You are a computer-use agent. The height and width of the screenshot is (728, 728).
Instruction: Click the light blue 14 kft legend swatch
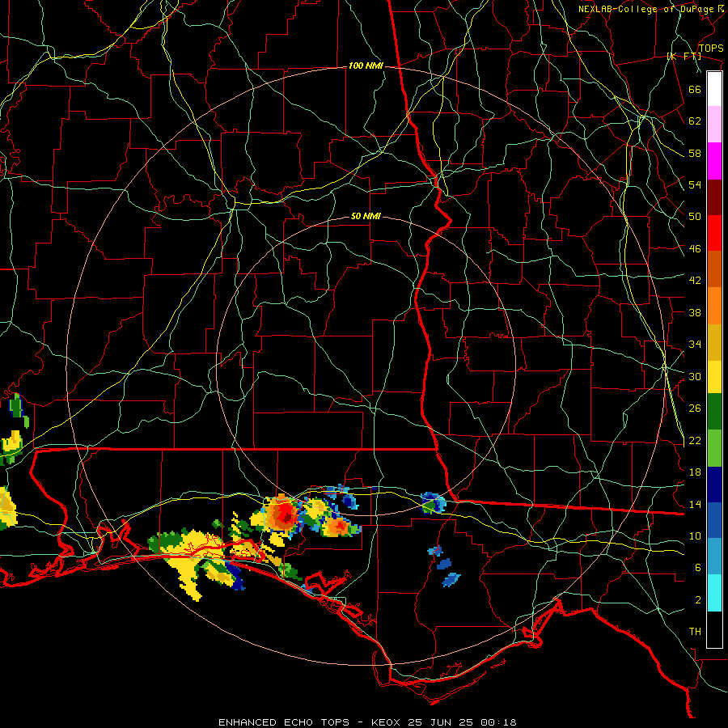coord(714,557)
